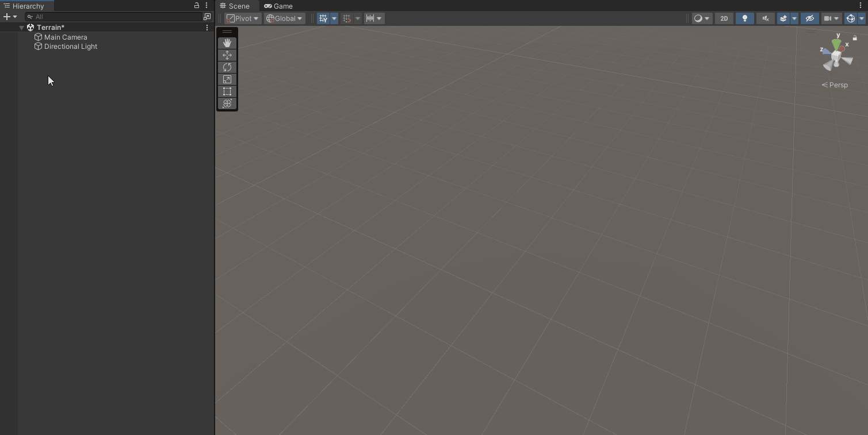Toggle scene lighting bulb button
868x435 pixels.
[745, 18]
